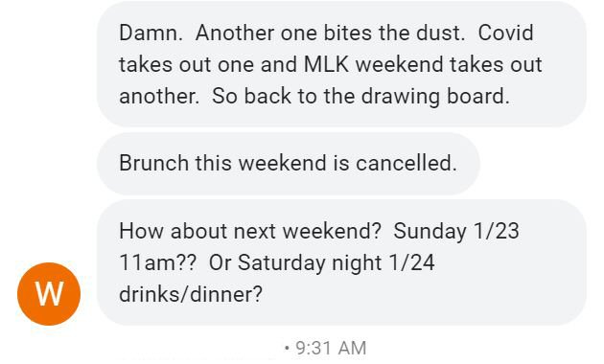604x364 pixels.
Task: Click 'MLK' in the first message
Action: click(x=326, y=64)
